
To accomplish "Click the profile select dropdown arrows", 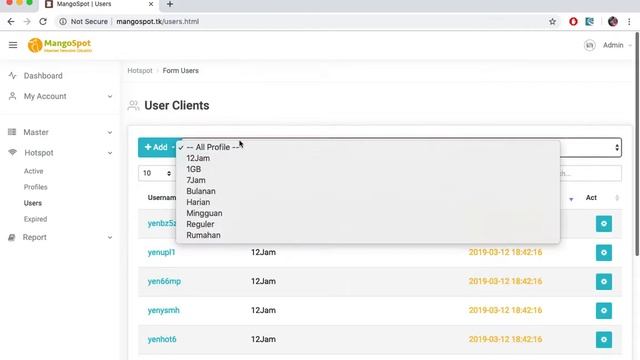I will (617, 147).
